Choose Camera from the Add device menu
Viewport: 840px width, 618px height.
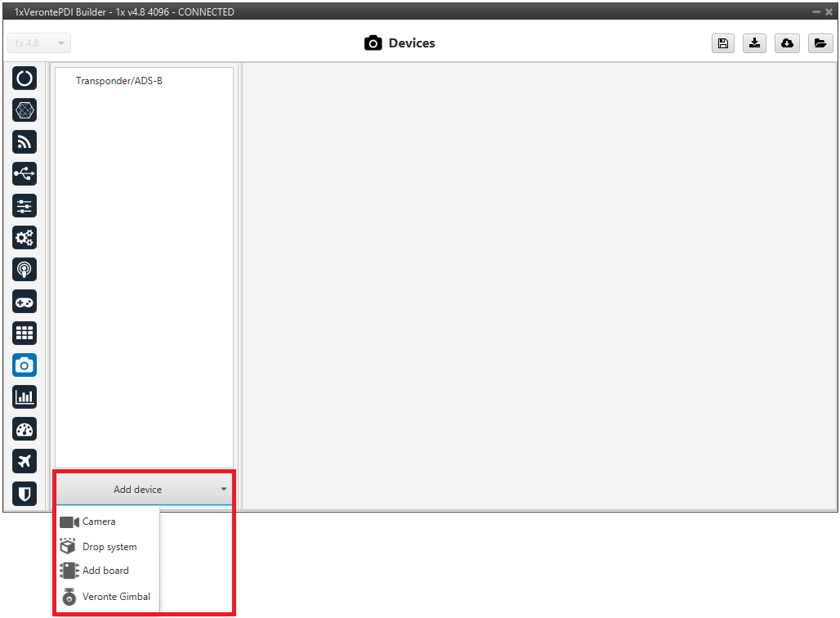click(99, 522)
